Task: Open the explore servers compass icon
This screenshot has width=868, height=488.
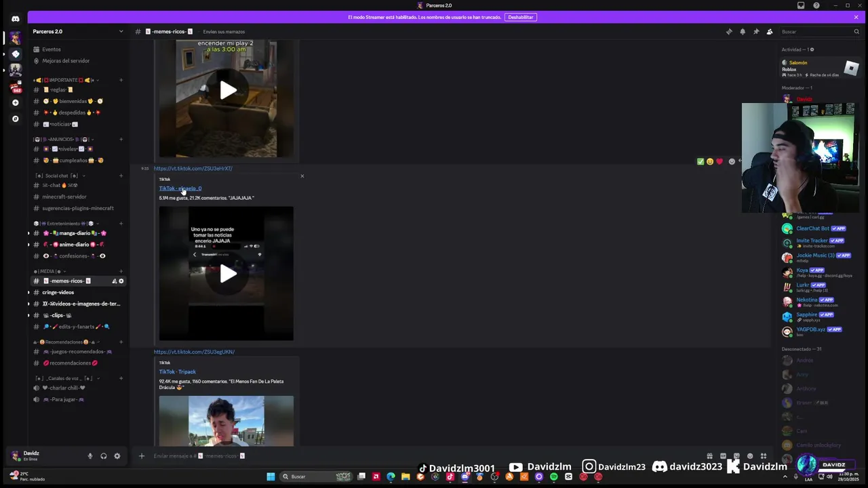Action: [x=16, y=119]
